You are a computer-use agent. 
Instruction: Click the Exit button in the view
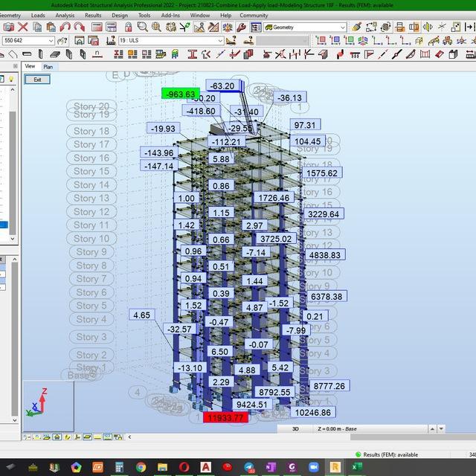[37, 80]
